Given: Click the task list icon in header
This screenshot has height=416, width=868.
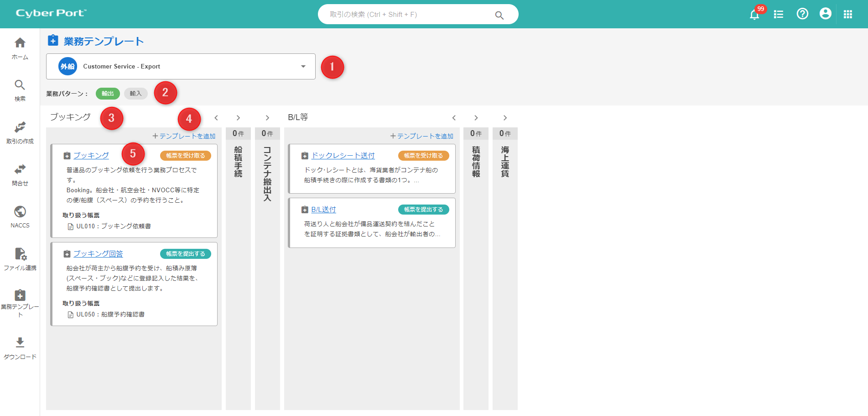Looking at the screenshot, I should pyautogui.click(x=779, y=15).
